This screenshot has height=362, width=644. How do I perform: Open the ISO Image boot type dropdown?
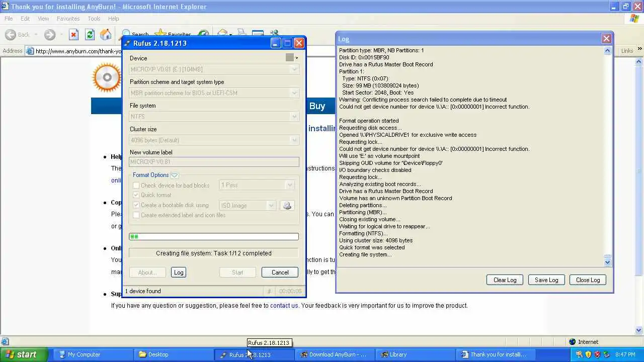[x=248, y=205]
